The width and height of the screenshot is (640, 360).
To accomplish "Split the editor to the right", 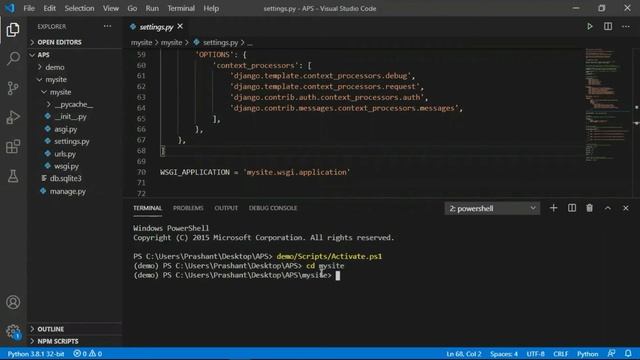I will click(608, 27).
